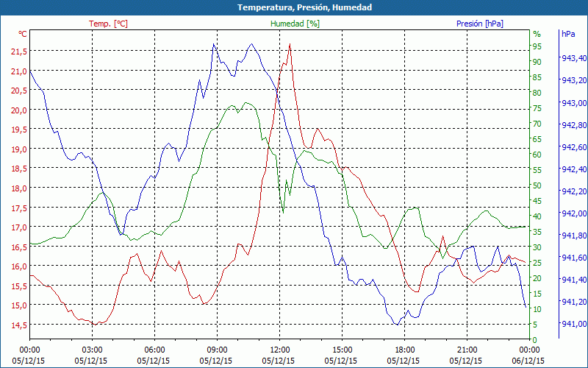Click the chart title 'Temperatura, Presión, Humedad'
This screenshot has width=588, height=368.
[x=304, y=7]
